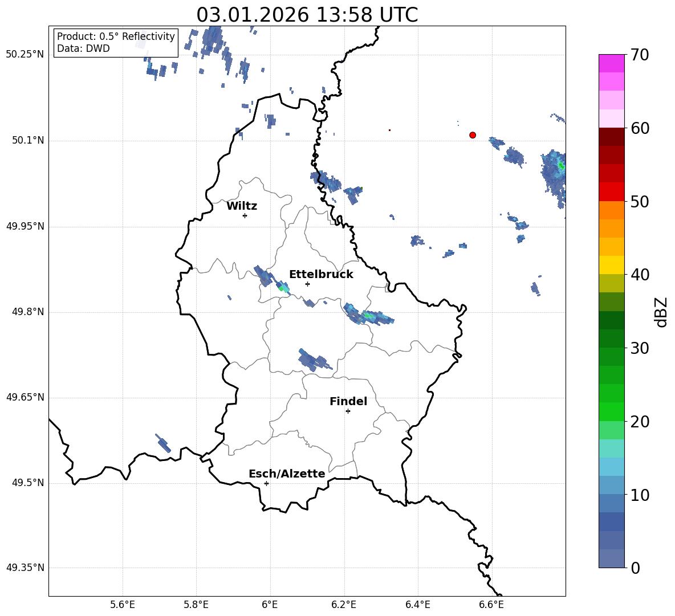The height and width of the screenshot is (616, 675).
Task: Click the 20 colorbar tick label
Action: click(640, 422)
